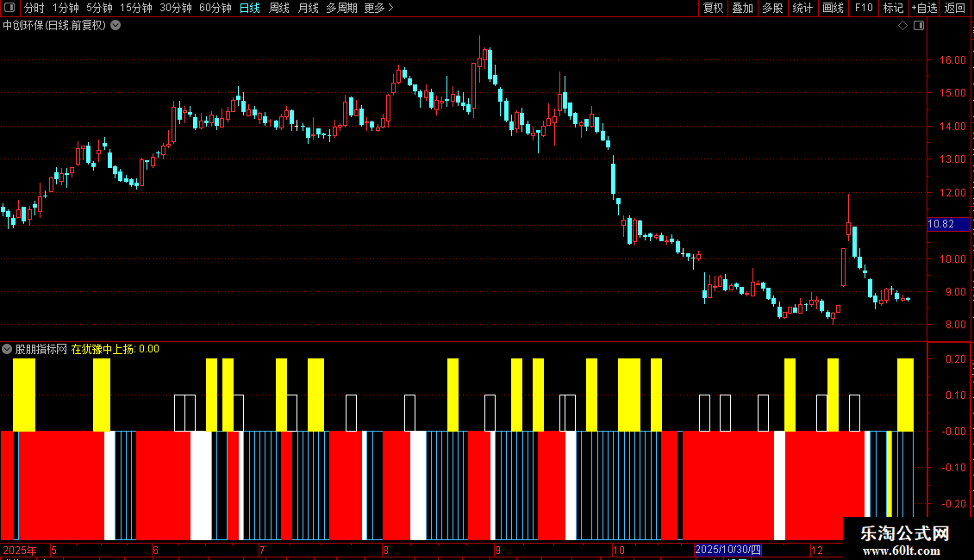Viewport: 974px width, 560px height.
Task: Click the 返回 back button
Action: coord(955,8)
